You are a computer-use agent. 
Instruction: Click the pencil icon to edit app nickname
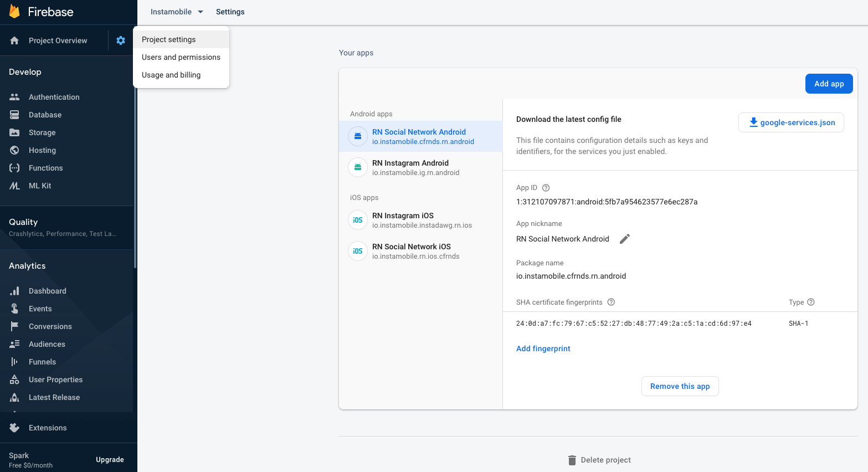pyautogui.click(x=624, y=239)
